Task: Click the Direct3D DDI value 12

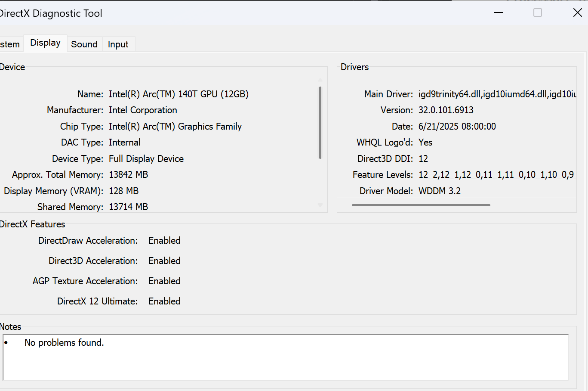Action: (423, 159)
